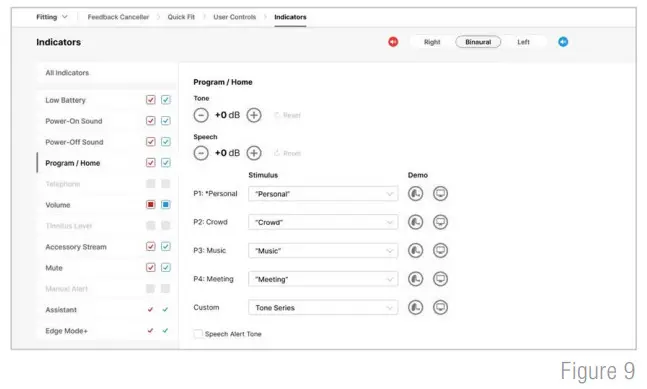Toggle the blue Power-On Sound checkbox
647x389 pixels.
tap(165, 121)
